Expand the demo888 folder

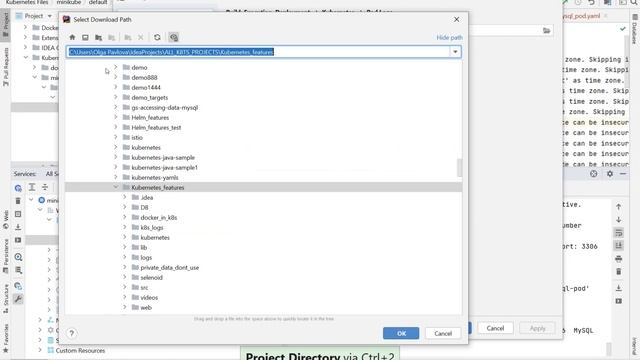pos(116,77)
